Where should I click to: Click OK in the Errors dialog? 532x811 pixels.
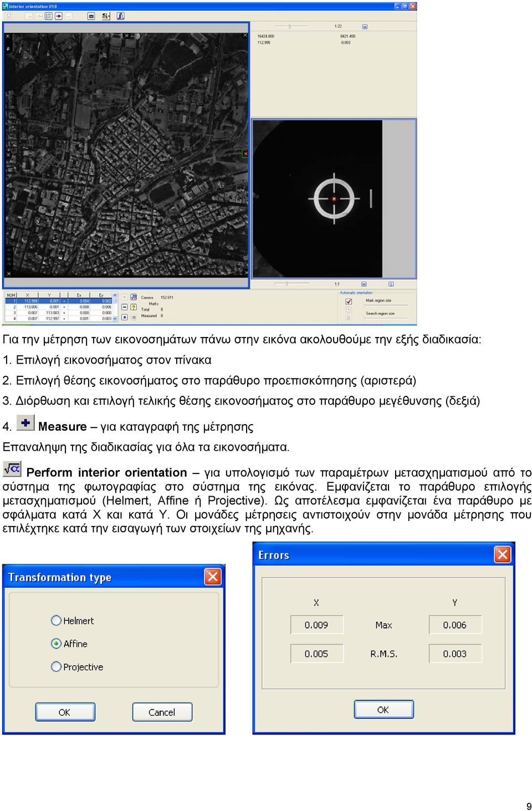coord(383,710)
